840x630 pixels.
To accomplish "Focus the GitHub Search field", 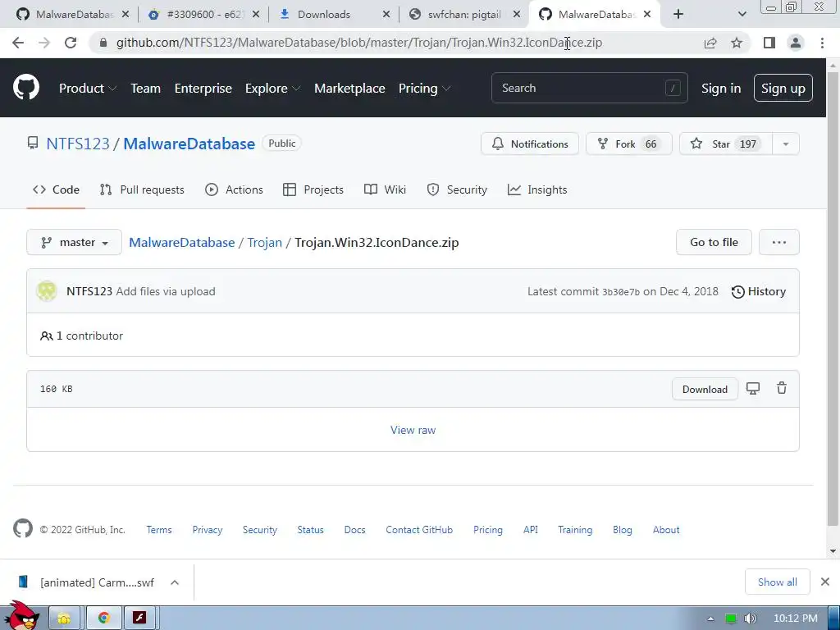I will point(589,88).
